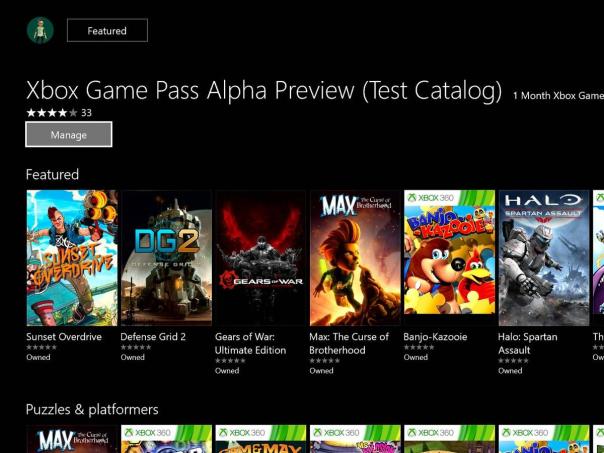Screen dimensions: 604x453
Task: Click the Game Pass star rating
Action: click(x=51, y=113)
